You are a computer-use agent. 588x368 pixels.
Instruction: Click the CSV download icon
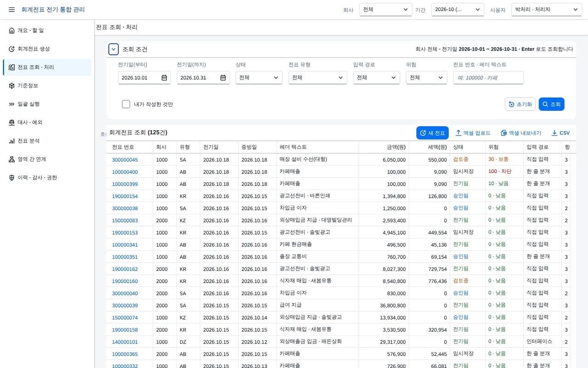[554, 133]
